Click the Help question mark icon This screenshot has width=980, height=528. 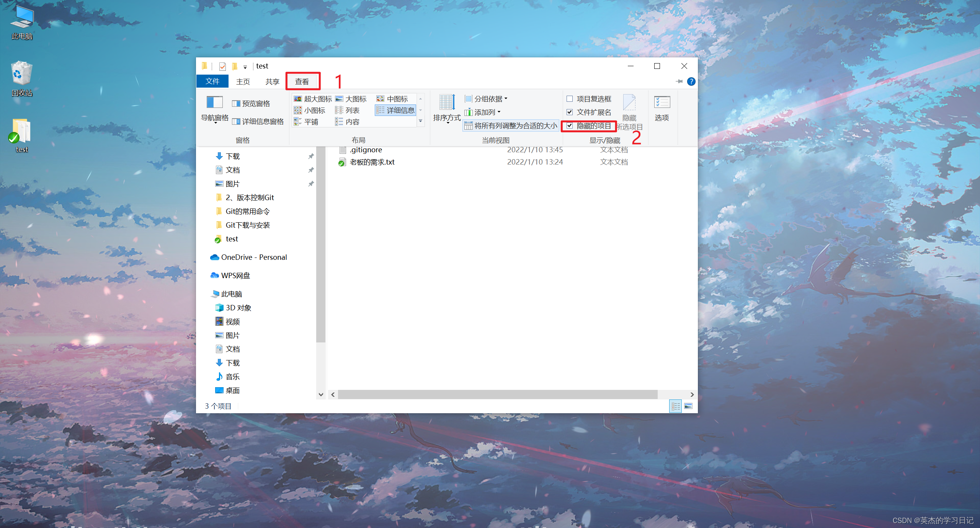(691, 81)
